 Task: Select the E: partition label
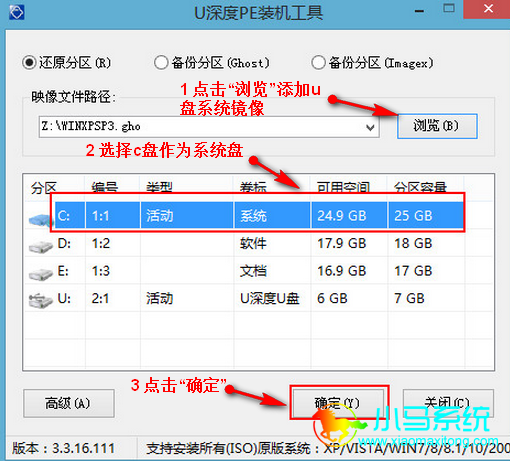point(63,271)
